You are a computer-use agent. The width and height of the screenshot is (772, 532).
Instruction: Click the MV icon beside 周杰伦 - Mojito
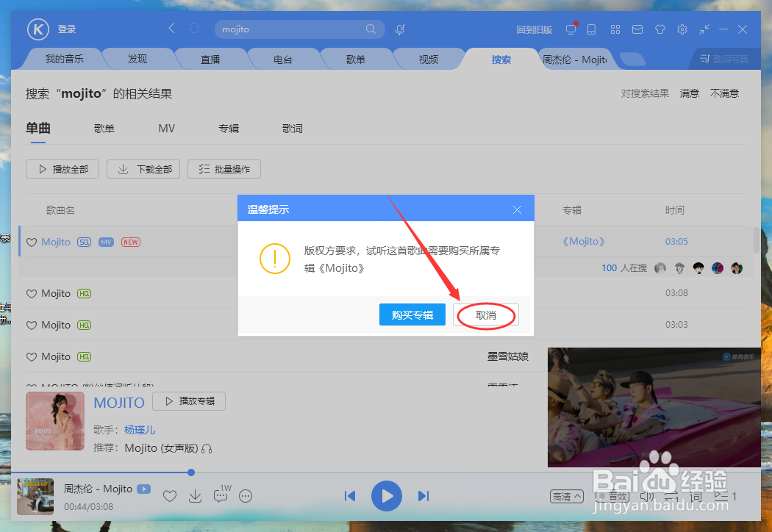pyautogui.click(x=144, y=489)
